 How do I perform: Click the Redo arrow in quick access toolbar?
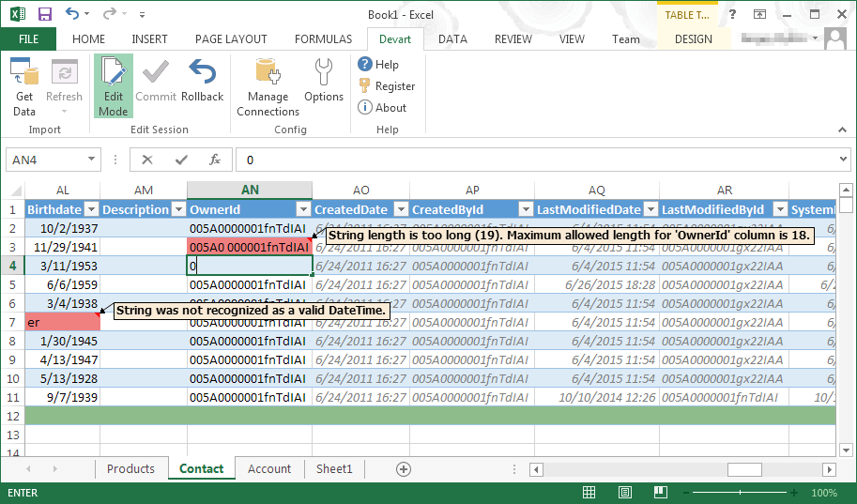[110, 14]
